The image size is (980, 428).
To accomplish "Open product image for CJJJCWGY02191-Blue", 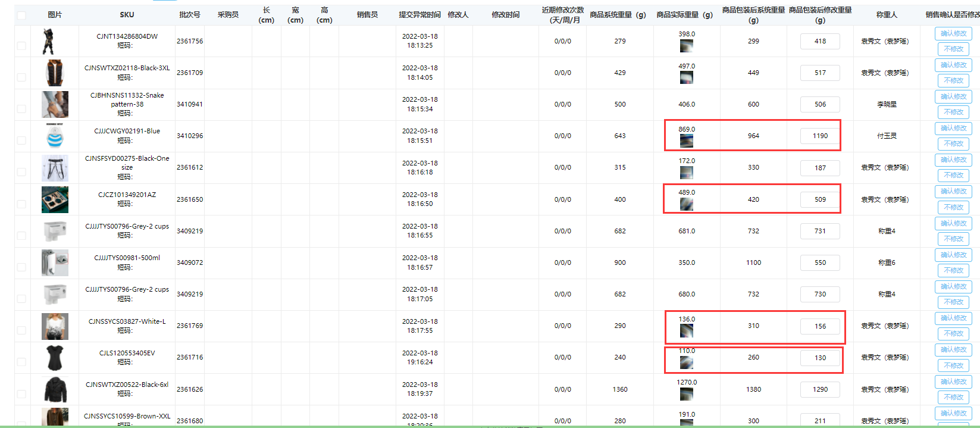I will pyautogui.click(x=55, y=136).
